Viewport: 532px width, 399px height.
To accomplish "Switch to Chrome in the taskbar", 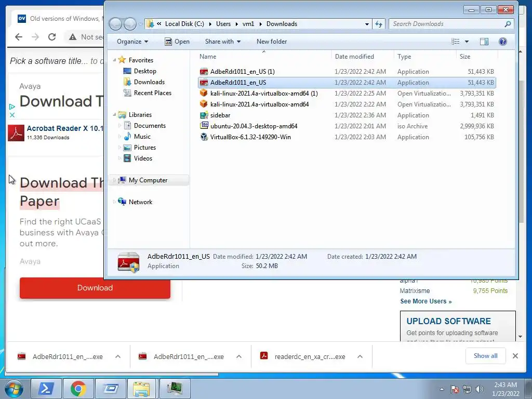I will 78,389.
